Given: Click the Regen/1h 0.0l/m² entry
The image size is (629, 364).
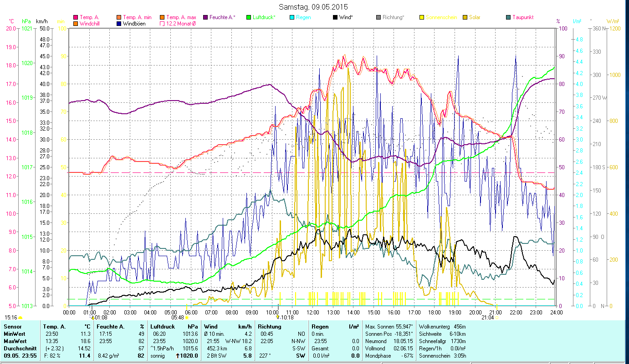Looking at the screenshot, I should click(441, 348).
